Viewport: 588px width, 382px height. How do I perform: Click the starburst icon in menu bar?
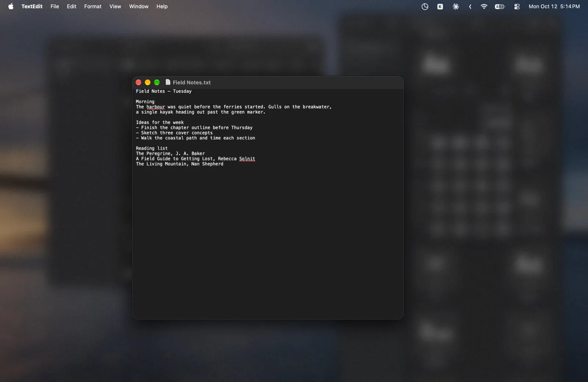[x=456, y=7]
